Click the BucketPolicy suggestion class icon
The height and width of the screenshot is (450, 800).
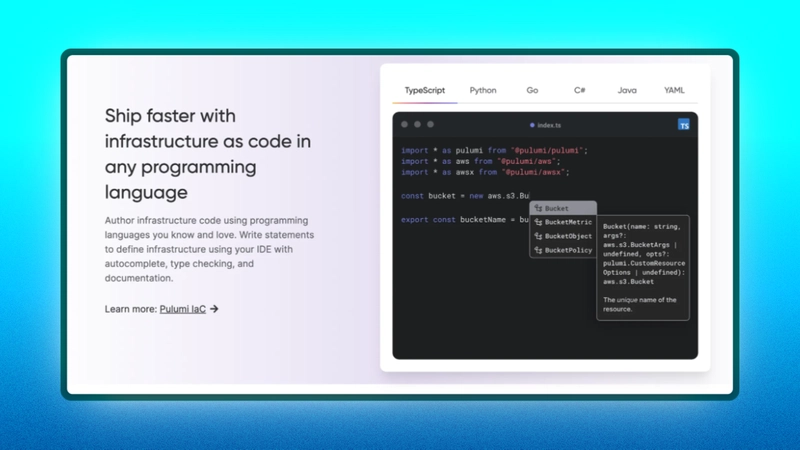tap(539, 250)
